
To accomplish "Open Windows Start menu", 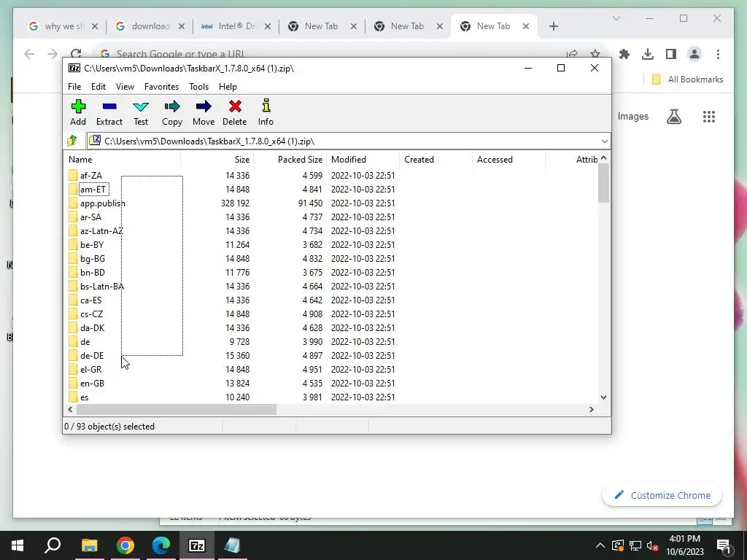I will click(18, 545).
